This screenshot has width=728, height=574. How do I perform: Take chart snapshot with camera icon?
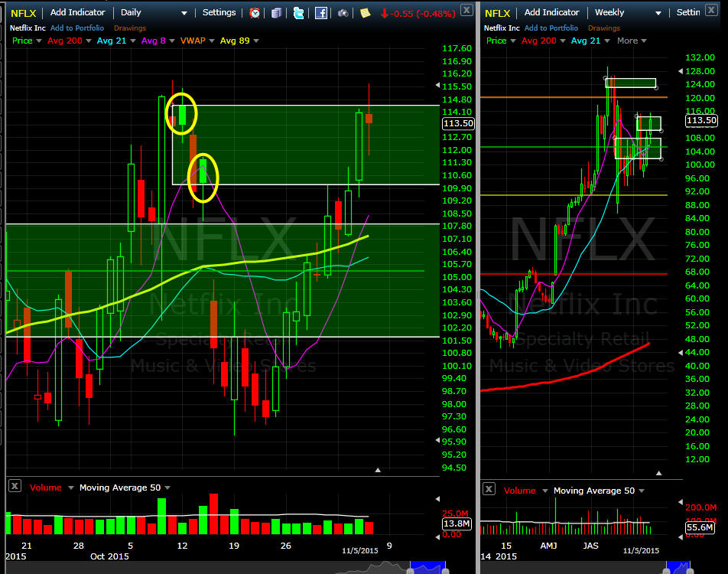pos(343,13)
